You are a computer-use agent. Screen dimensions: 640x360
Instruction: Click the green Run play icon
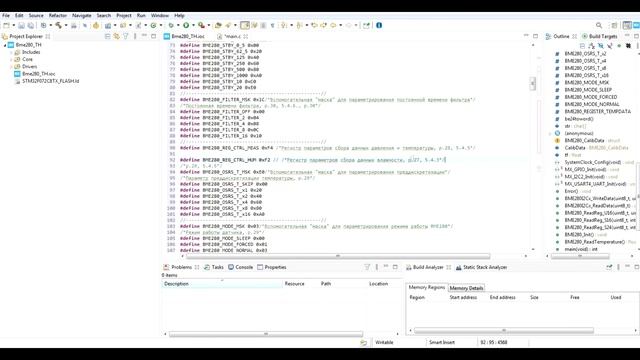pyautogui.click(x=186, y=25)
